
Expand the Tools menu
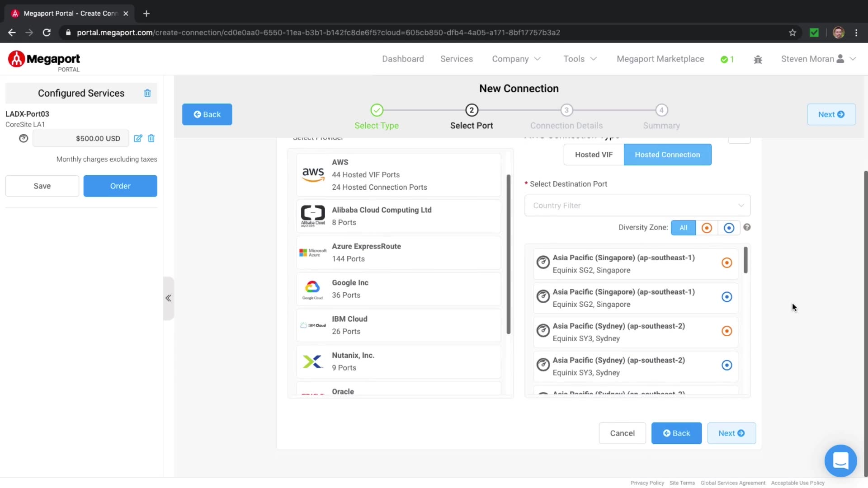click(580, 59)
